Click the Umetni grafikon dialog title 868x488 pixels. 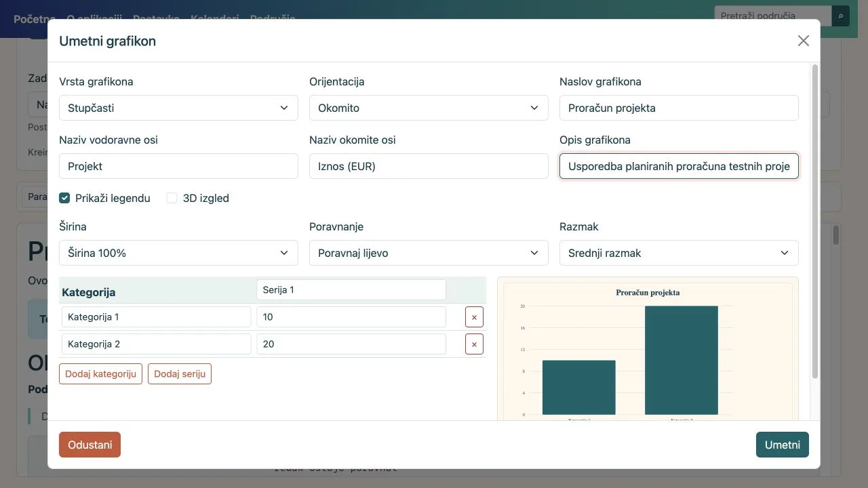(107, 41)
